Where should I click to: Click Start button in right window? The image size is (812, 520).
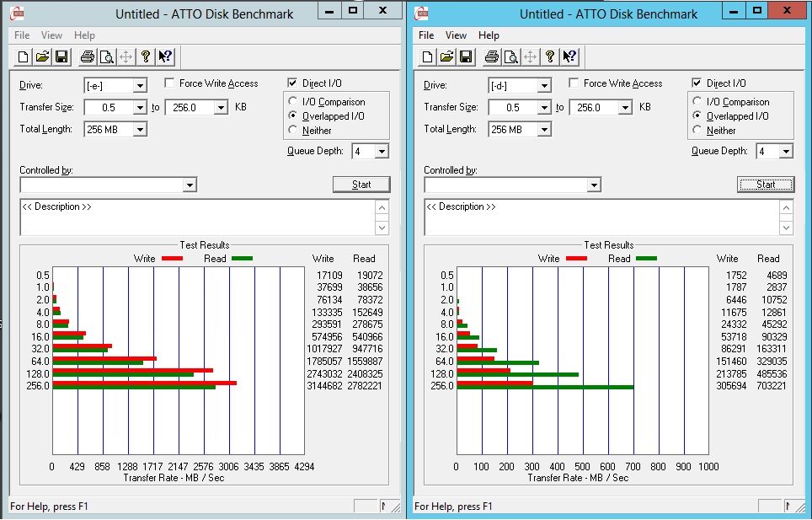[766, 185]
